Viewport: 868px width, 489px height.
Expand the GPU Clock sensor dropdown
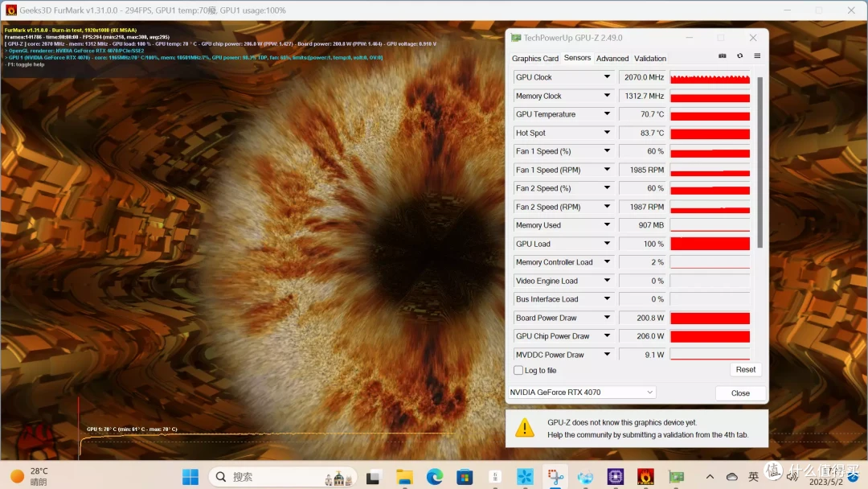click(x=607, y=77)
